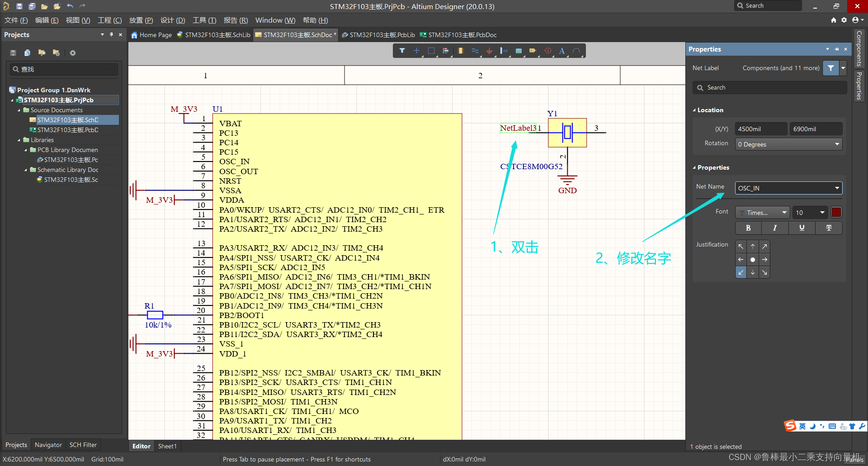The width and height of the screenshot is (868, 466).
Task: Click the Place Part component icon
Action: (x=460, y=51)
